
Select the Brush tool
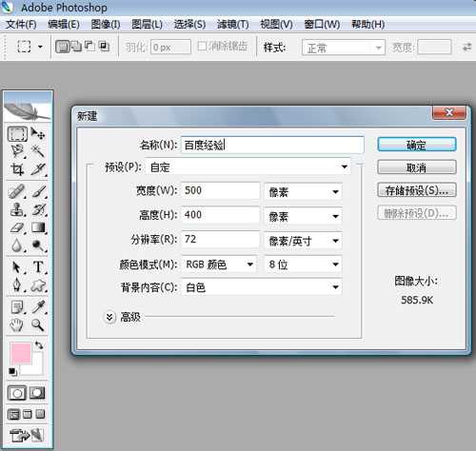(x=38, y=191)
